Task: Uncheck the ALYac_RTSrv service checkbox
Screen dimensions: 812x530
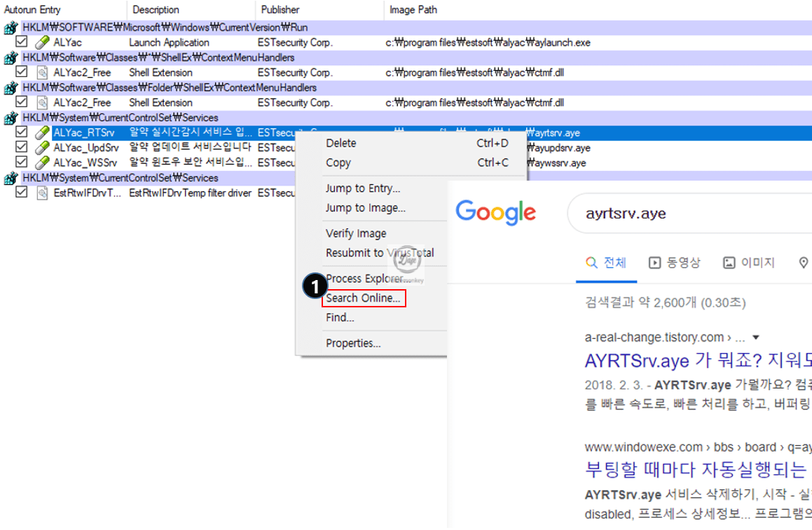Action: click(21, 132)
